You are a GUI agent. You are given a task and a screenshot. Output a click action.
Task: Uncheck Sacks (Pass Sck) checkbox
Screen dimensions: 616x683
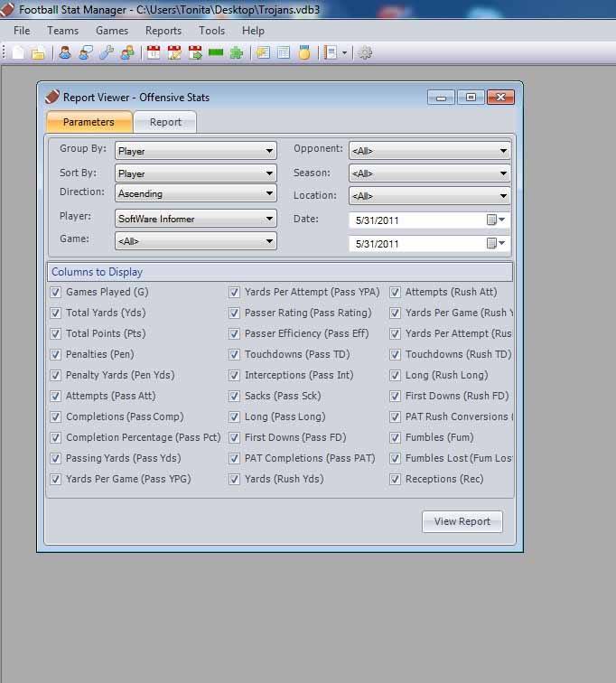tap(234, 396)
